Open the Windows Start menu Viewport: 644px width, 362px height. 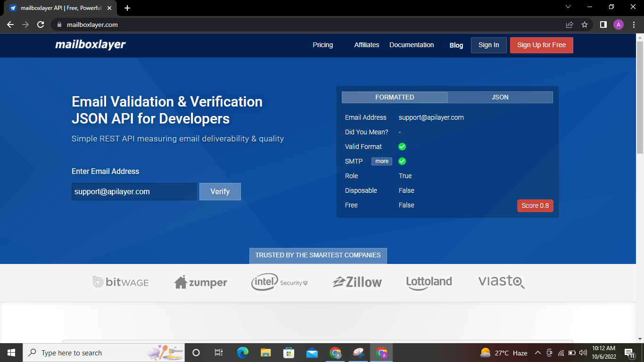point(11,353)
